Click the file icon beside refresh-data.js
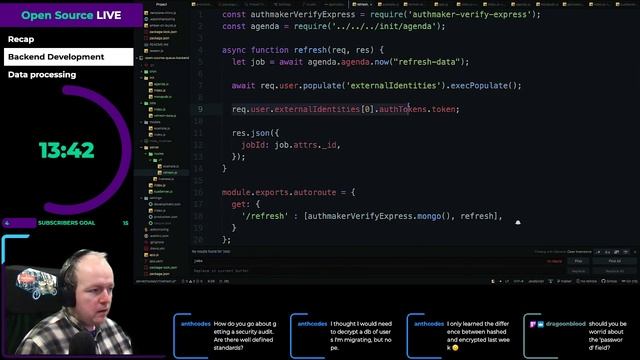This screenshot has width=640, height=360. tap(151, 116)
